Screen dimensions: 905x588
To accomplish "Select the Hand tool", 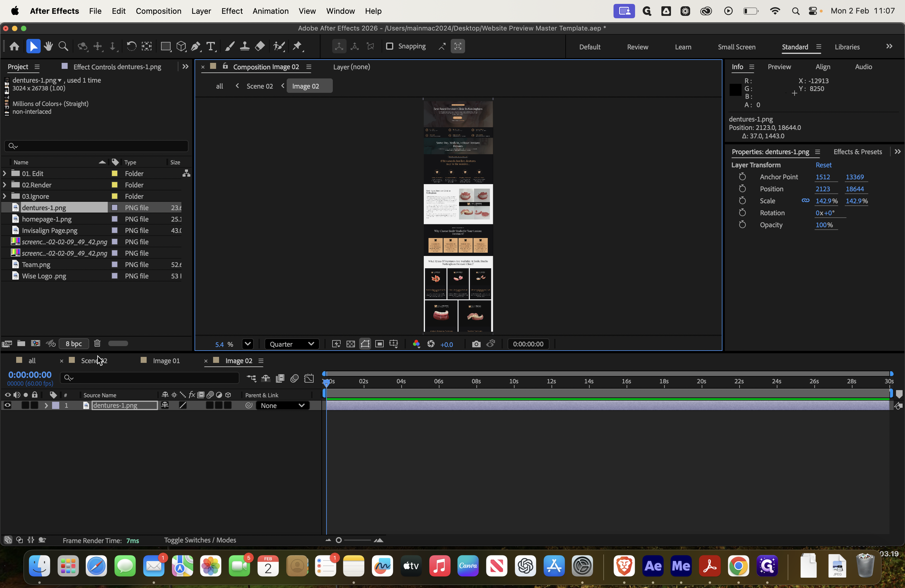I will click(48, 46).
